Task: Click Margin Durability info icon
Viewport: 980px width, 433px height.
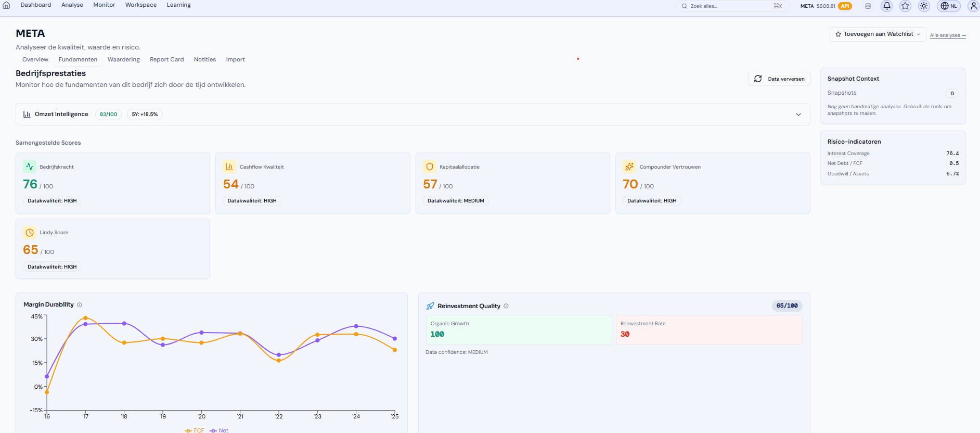Action: tap(80, 305)
